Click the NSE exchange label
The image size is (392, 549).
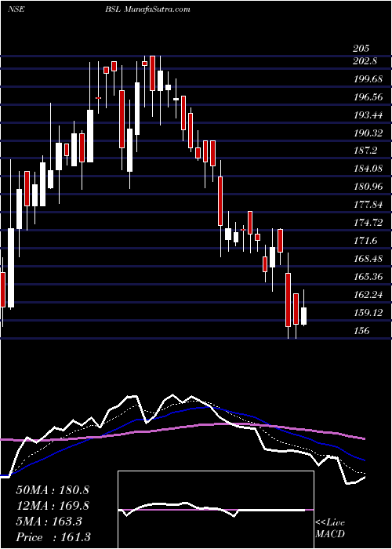pyautogui.click(x=16, y=9)
